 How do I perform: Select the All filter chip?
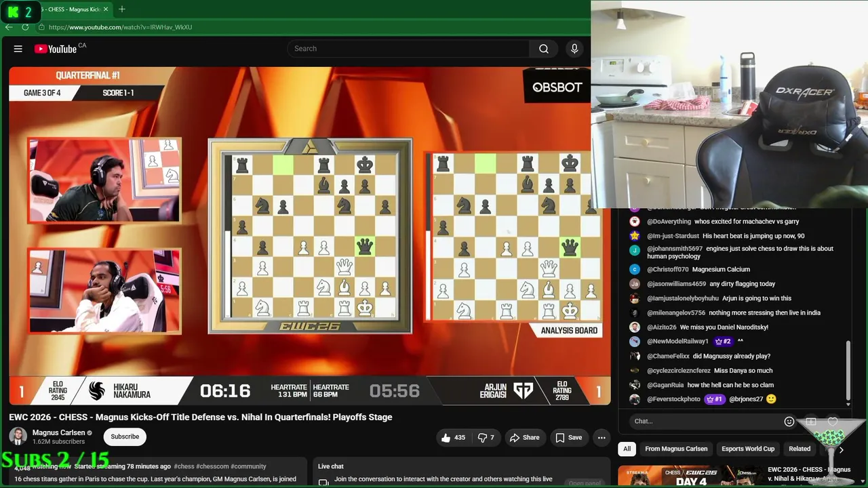click(x=627, y=449)
